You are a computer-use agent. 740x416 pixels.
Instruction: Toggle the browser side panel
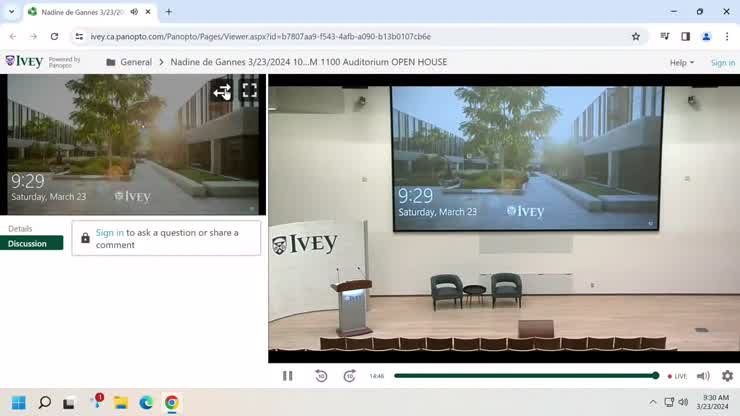click(685, 37)
